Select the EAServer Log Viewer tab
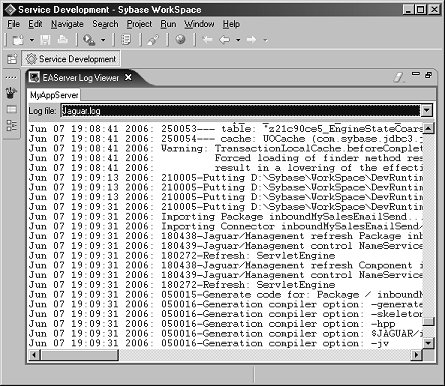Viewport: 445px width, 386px height. (x=80, y=78)
